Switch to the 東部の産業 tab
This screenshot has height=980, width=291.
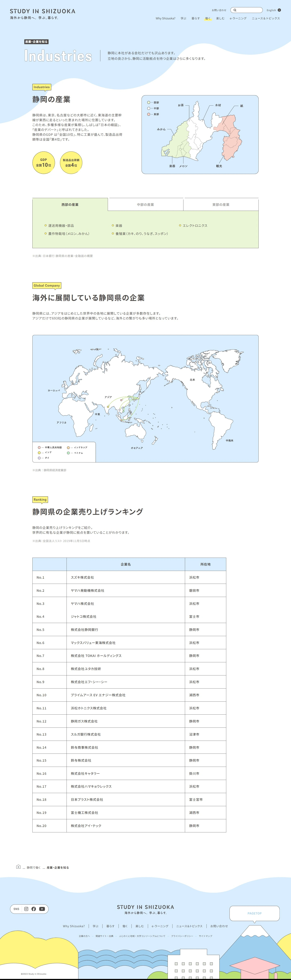(x=221, y=205)
